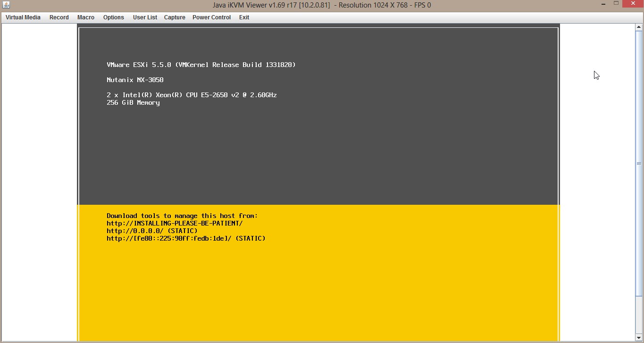
Task: Click the vertical scrollbar up arrow
Action: click(x=639, y=28)
